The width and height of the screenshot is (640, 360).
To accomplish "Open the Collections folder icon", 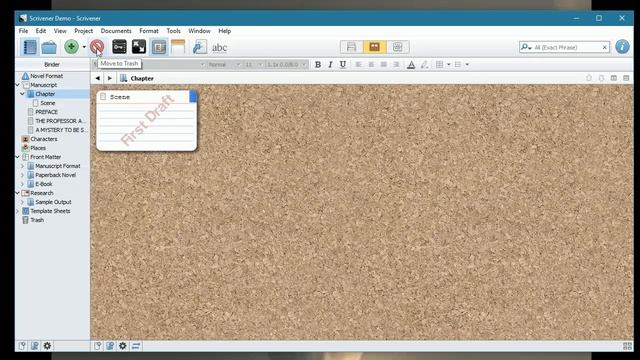I will tap(49, 47).
